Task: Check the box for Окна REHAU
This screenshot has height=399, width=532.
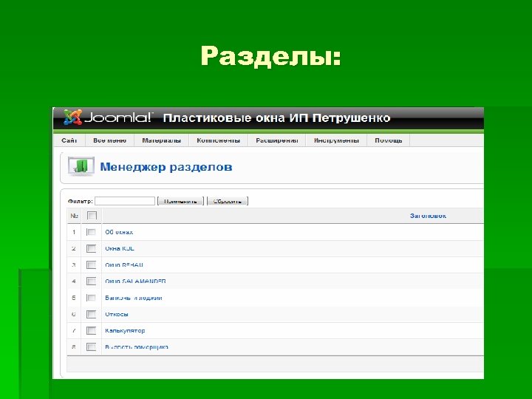Action: click(91, 265)
